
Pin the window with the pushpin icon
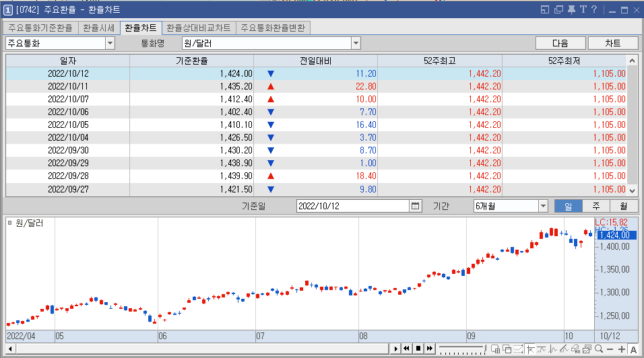point(571,10)
